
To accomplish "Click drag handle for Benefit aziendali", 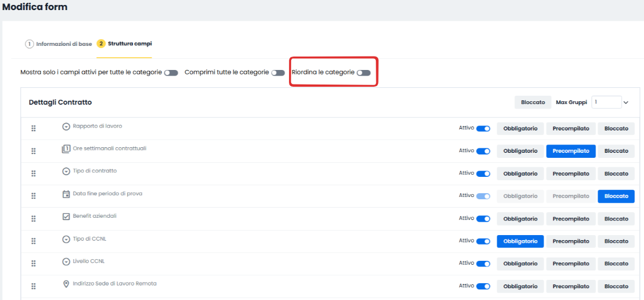I will point(34,219).
